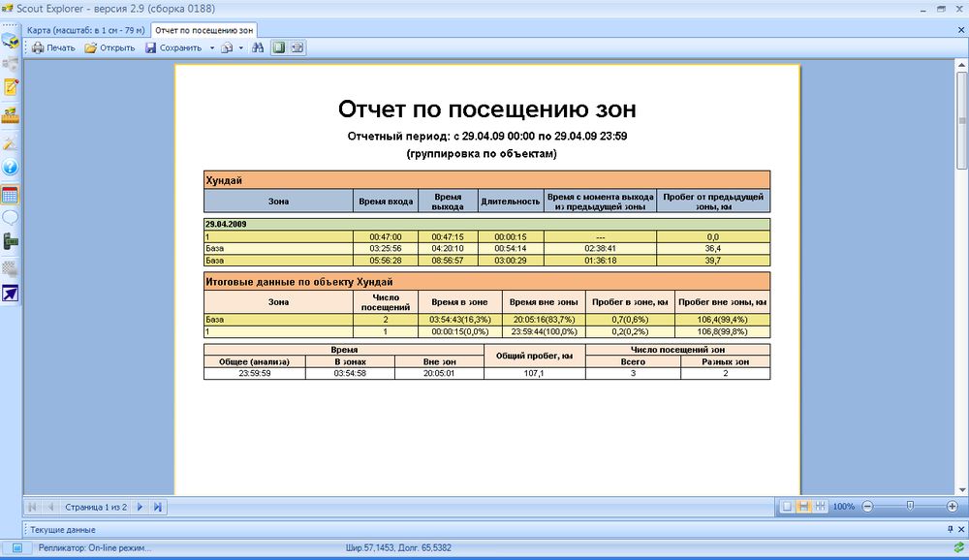Open search with the binoculars icon
This screenshot has height=560, width=969.
point(258,47)
